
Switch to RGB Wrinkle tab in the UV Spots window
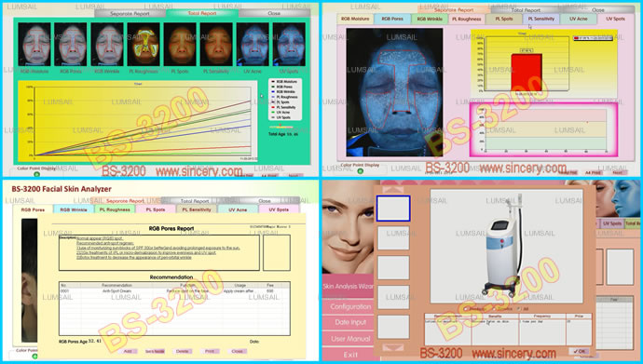[x=430, y=19]
